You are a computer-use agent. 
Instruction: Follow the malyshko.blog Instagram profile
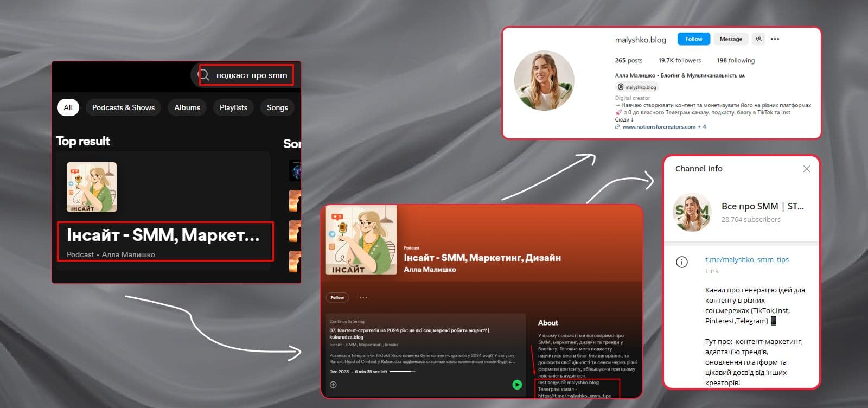693,39
